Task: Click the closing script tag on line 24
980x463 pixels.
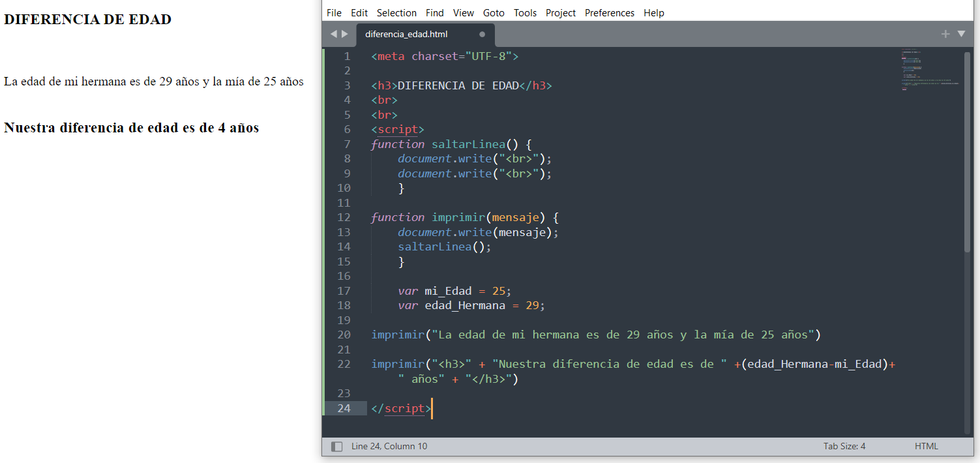Action: click(401, 408)
